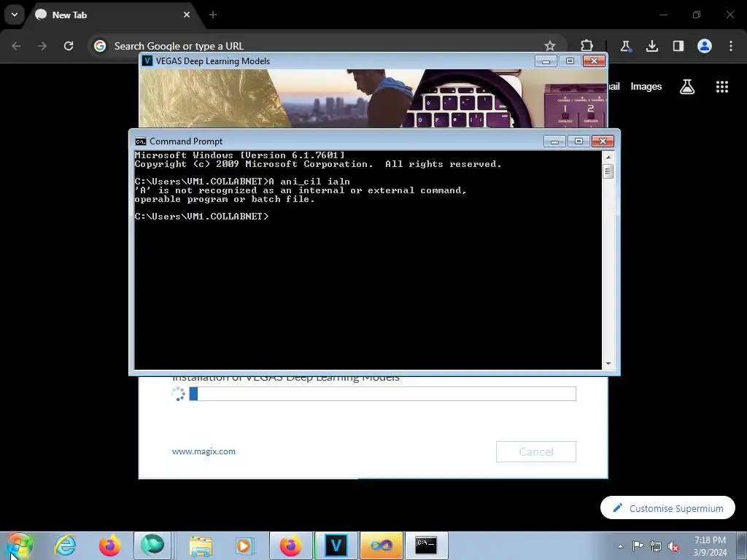This screenshot has height=560, width=747.
Task: Bookmark page with star icon
Action: tap(550, 46)
